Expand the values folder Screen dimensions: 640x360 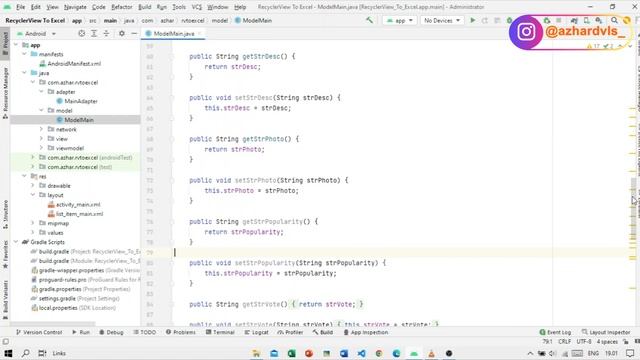click(x=33, y=233)
